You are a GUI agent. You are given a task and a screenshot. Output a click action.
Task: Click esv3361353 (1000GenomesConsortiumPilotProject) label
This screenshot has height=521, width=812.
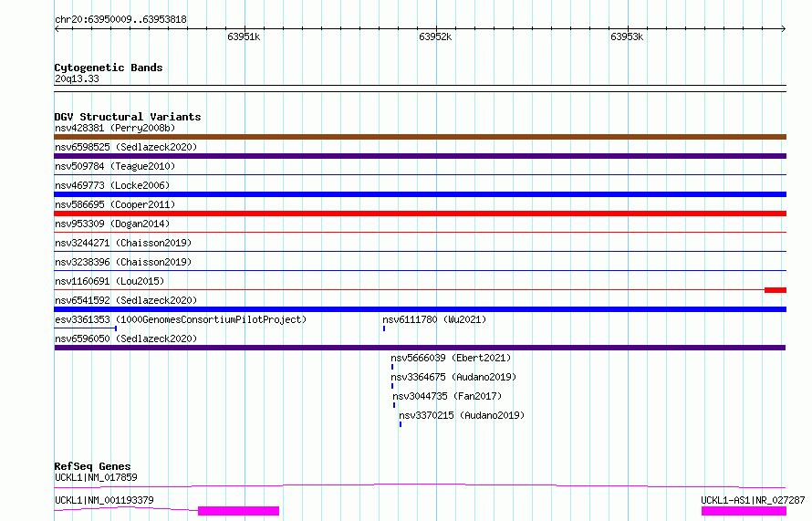[x=181, y=319]
